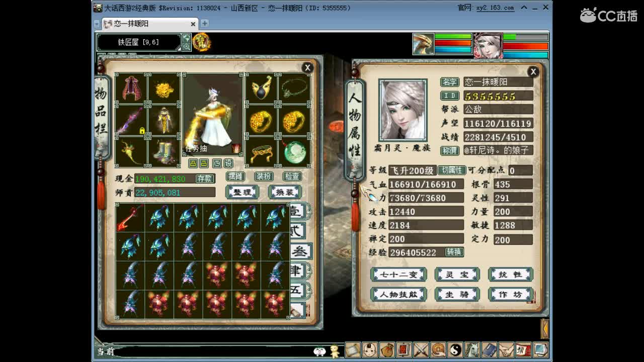Open the scroll icon in bottom bar
The width and height of the screenshot is (644, 362).
pyautogui.click(x=352, y=349)
